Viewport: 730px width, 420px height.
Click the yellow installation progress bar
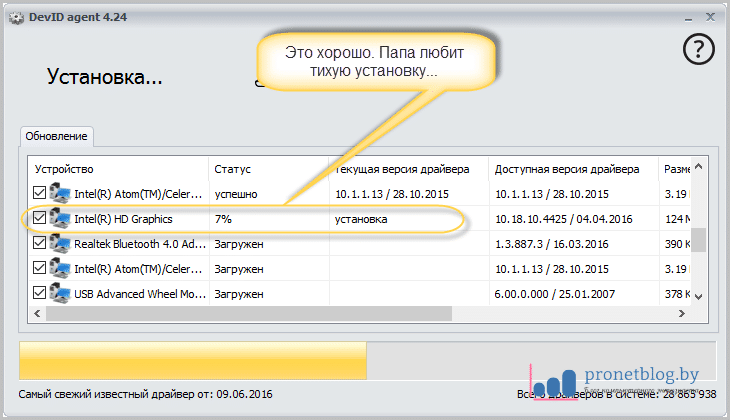193,359
